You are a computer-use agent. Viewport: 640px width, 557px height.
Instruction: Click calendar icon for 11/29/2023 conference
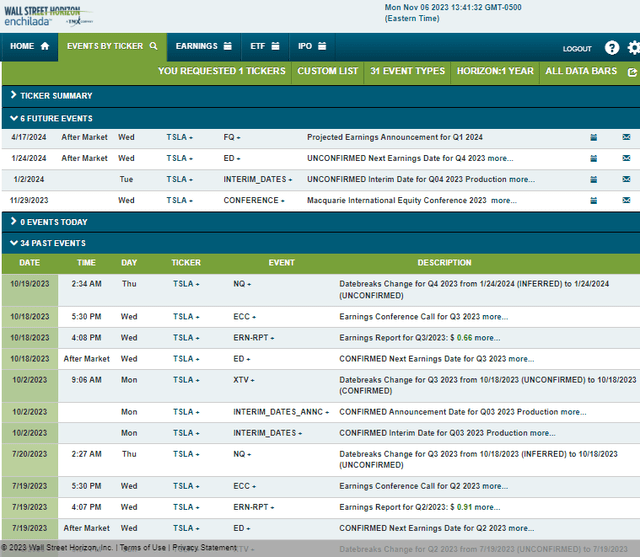pos(593,201)
